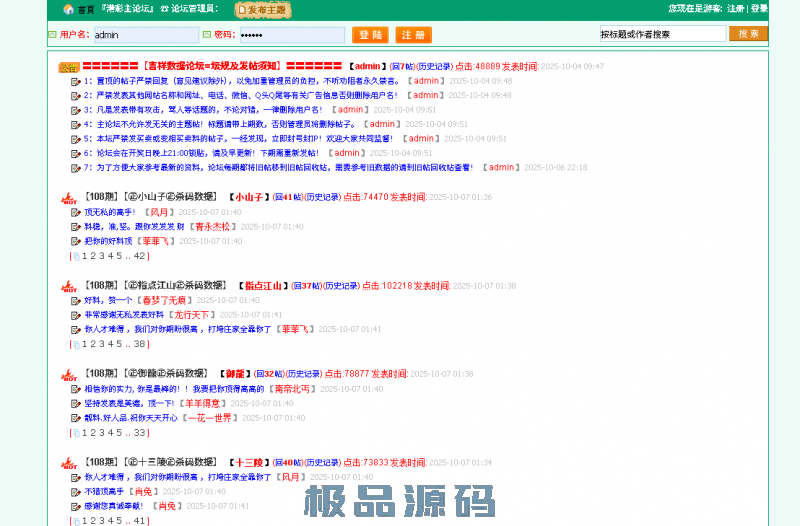Open the 吉祥数据论坛 坛规及发帖须知 announcement

click(x=212, y=66)
